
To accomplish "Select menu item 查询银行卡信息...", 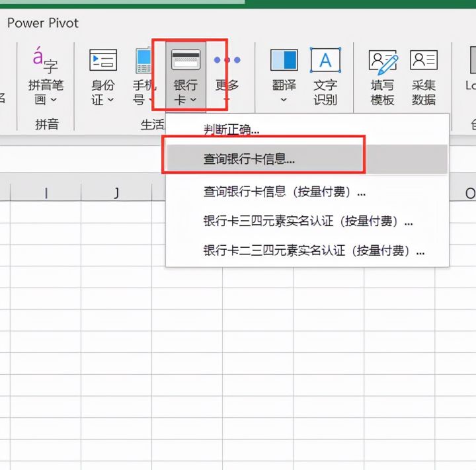I will click(307, 159).
